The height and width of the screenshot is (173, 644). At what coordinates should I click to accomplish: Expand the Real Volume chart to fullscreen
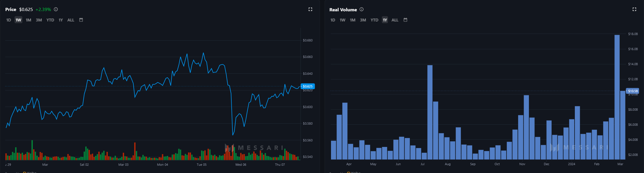coord(634,9)
